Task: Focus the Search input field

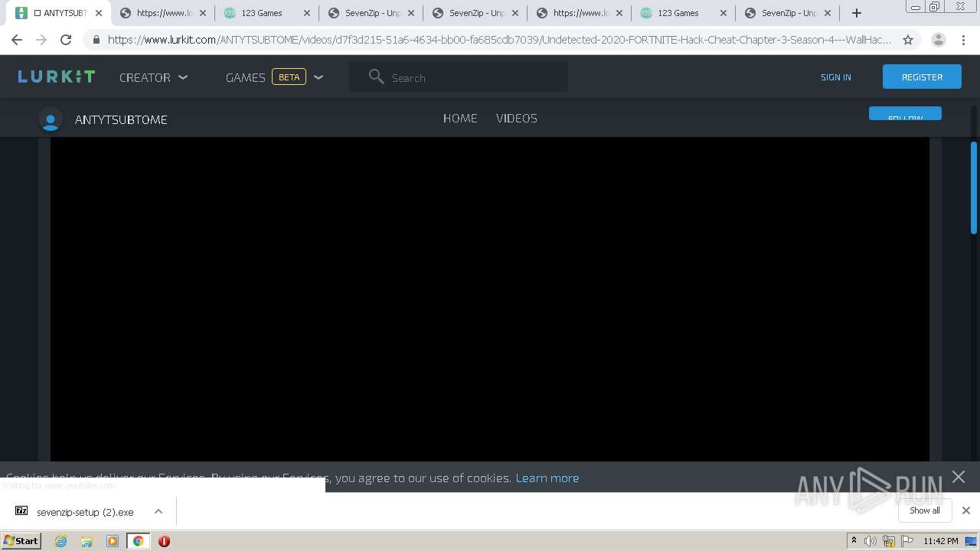Action: [459, 77]
